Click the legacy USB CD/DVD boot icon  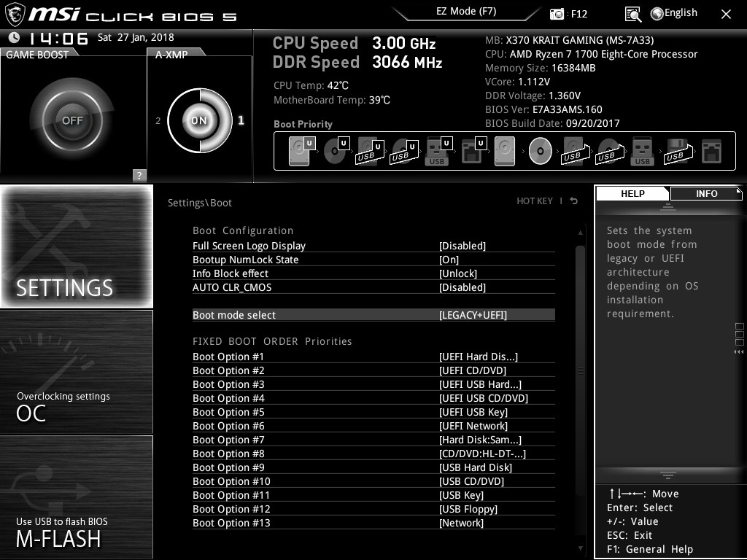pyautogui.click(x=609, y=151)
